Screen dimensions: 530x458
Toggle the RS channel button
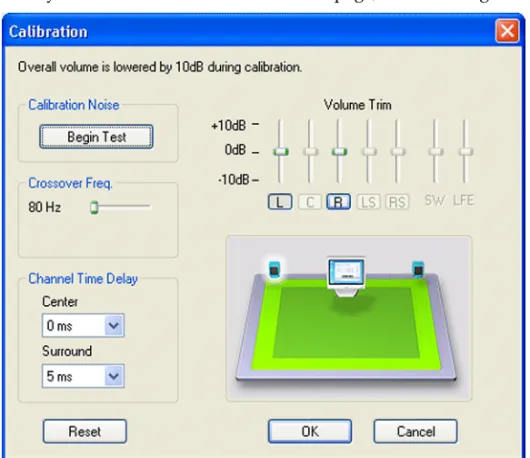tap(398, 202)
